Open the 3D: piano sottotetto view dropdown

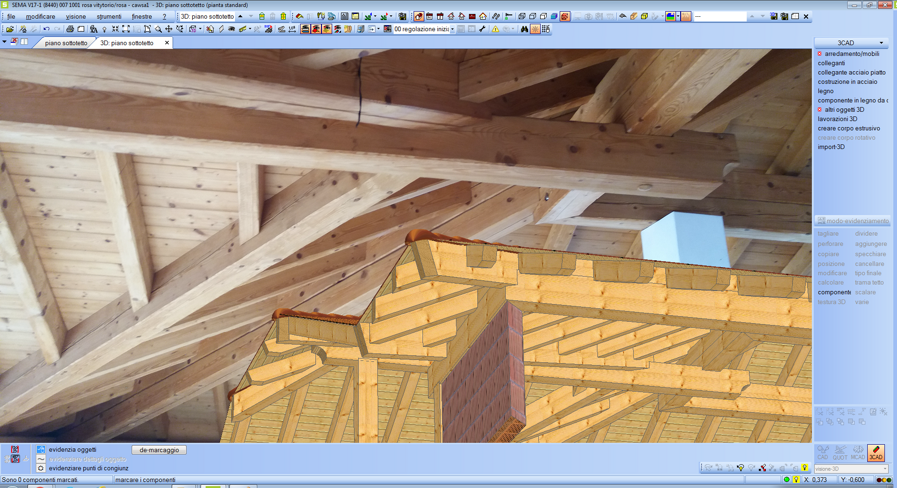pos(240,16)
